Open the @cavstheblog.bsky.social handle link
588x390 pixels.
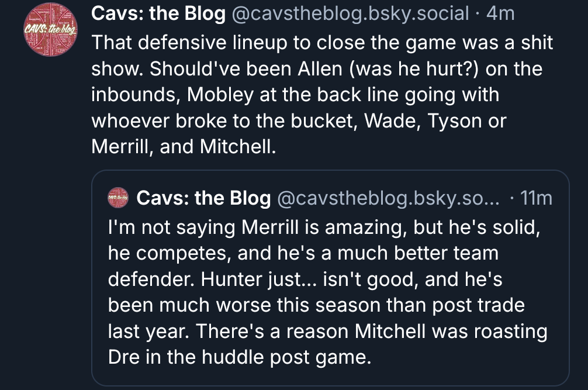coord(351,14)
